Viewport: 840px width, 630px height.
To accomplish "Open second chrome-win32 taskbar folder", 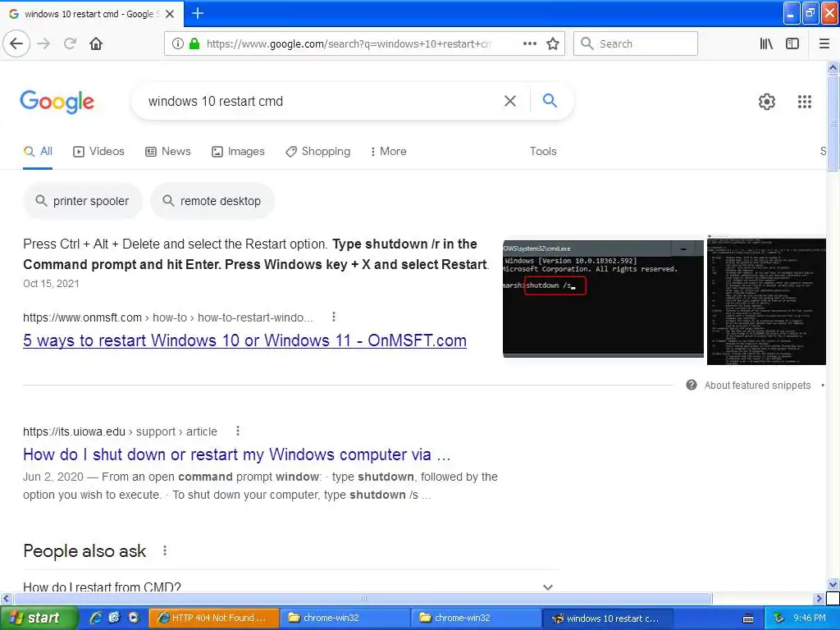I will [477, 619].
